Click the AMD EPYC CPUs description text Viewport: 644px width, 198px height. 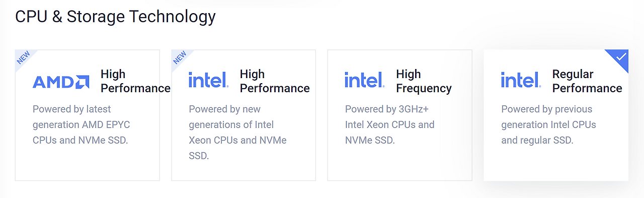point(82,124)
